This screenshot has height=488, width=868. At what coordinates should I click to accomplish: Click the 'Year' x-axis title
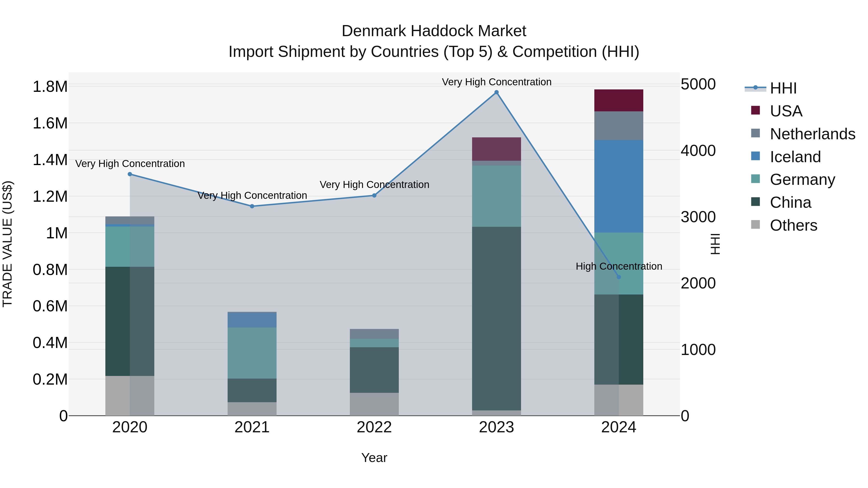click(x=374, y=458)
